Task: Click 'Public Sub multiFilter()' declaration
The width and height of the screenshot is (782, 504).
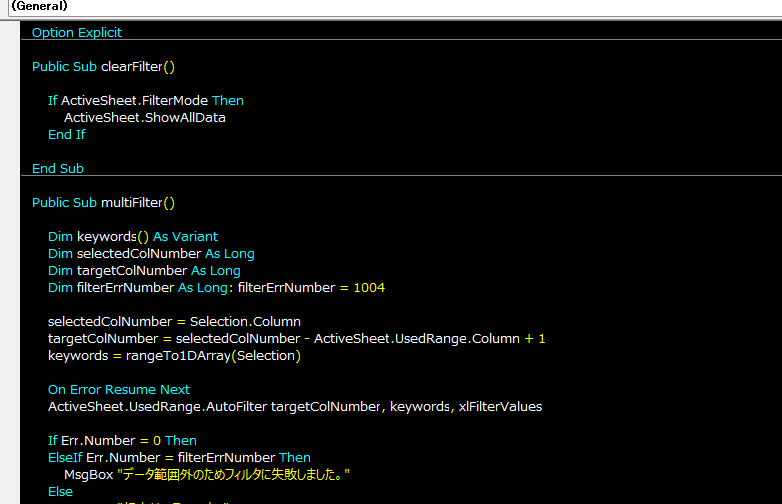Action: coord(103,203)
